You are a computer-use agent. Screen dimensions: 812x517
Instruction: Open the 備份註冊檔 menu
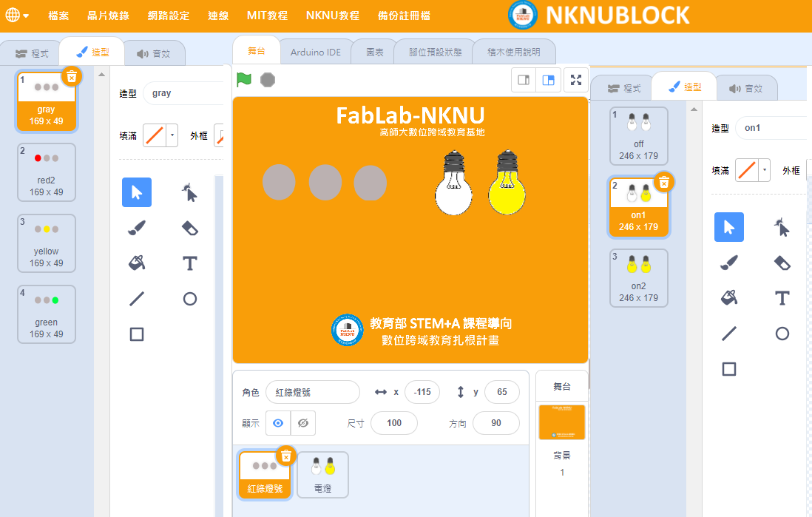404,16
